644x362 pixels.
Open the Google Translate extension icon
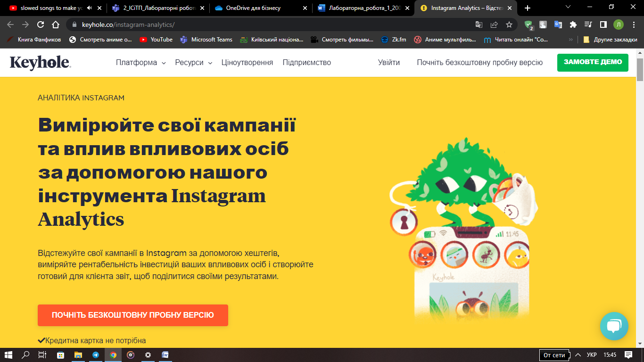click(x=558, y=25)
